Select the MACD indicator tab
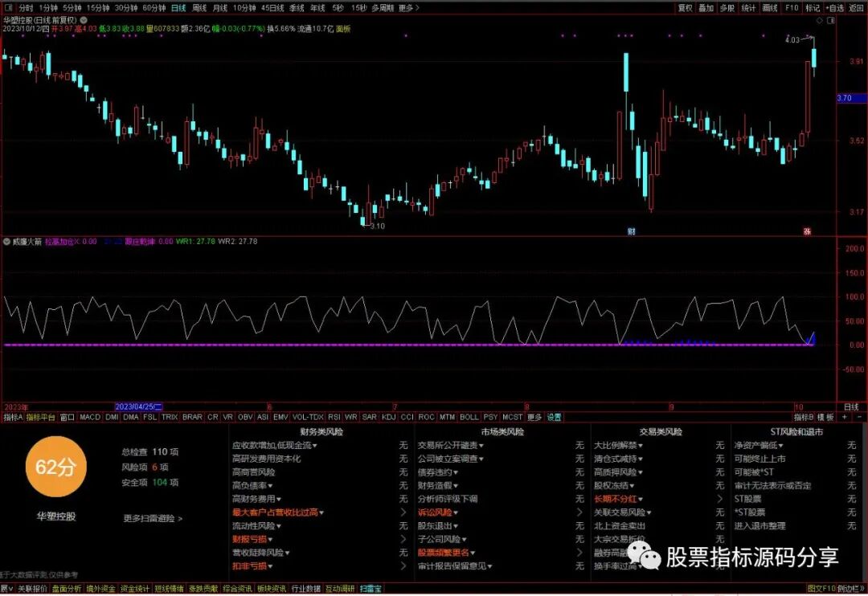This screenshot has width=868, height=596. pyautogui.click(x=90, y=417)
